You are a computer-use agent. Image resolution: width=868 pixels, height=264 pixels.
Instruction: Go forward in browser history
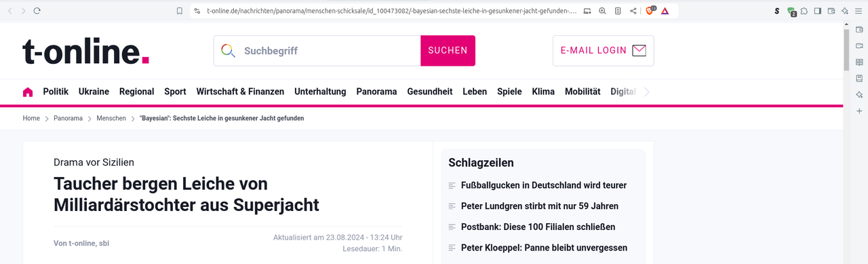click(24, 11)
